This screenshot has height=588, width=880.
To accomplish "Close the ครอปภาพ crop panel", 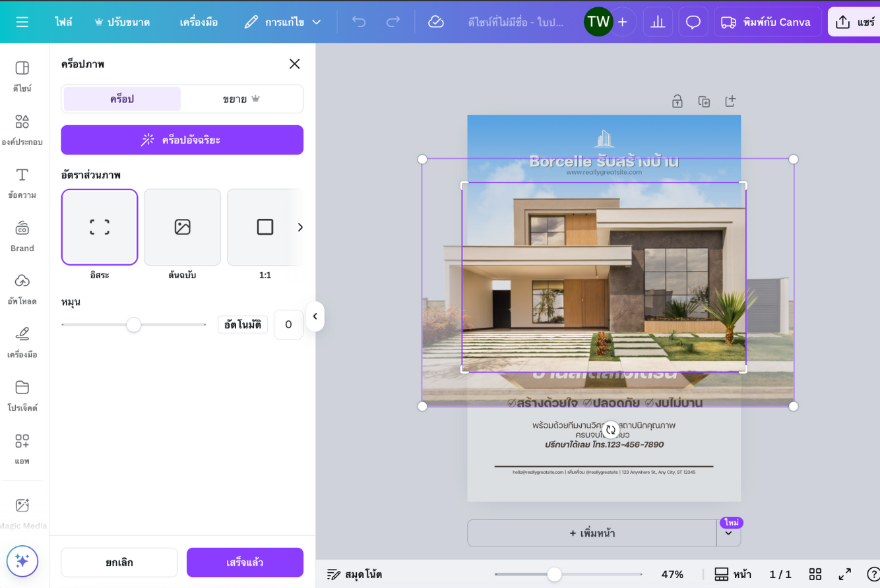I will coord(294,64).
